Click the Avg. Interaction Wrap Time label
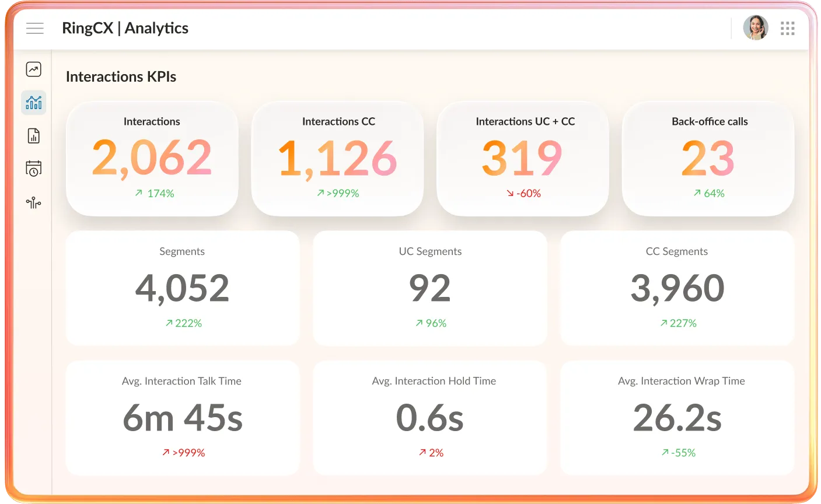This screenshot has width=821, height=504. coord(682,381)
